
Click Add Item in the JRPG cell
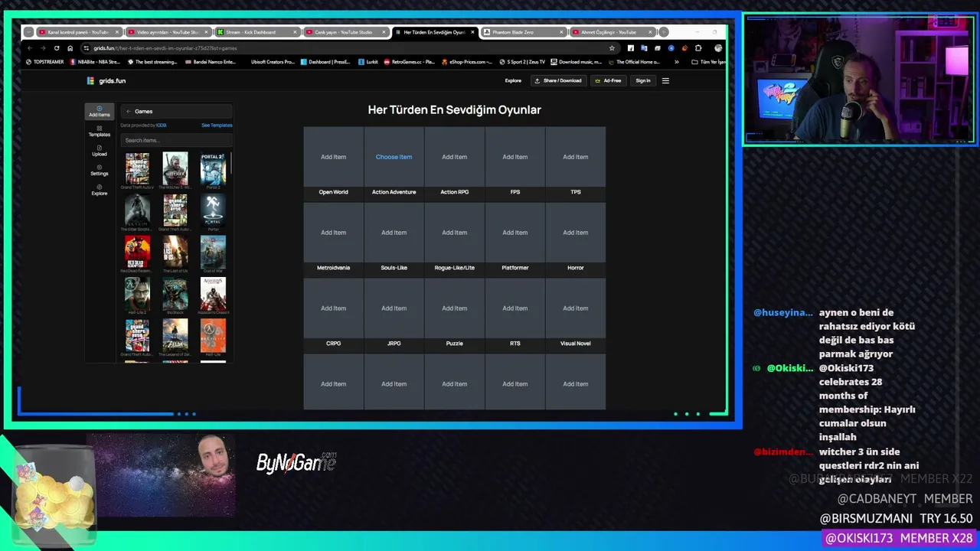394,308
